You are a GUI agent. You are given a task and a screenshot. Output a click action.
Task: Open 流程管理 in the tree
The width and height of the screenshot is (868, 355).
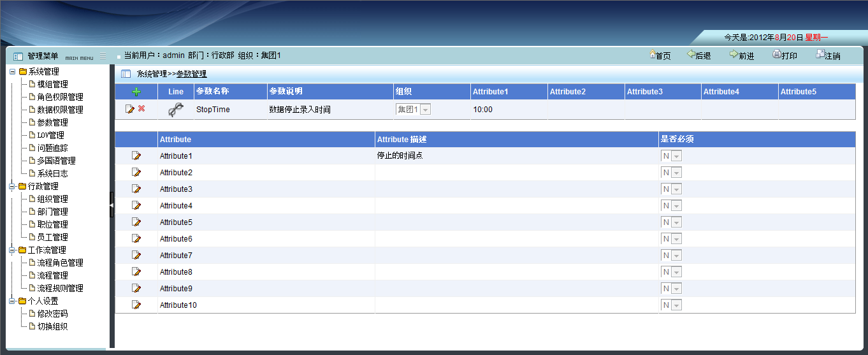click(52, 275)
